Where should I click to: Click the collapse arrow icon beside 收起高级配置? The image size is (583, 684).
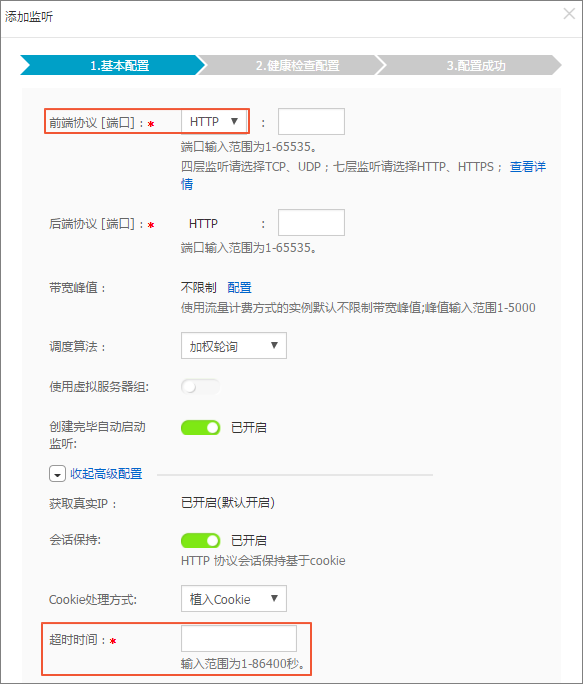pyautogui.click(x=57, y=474)
